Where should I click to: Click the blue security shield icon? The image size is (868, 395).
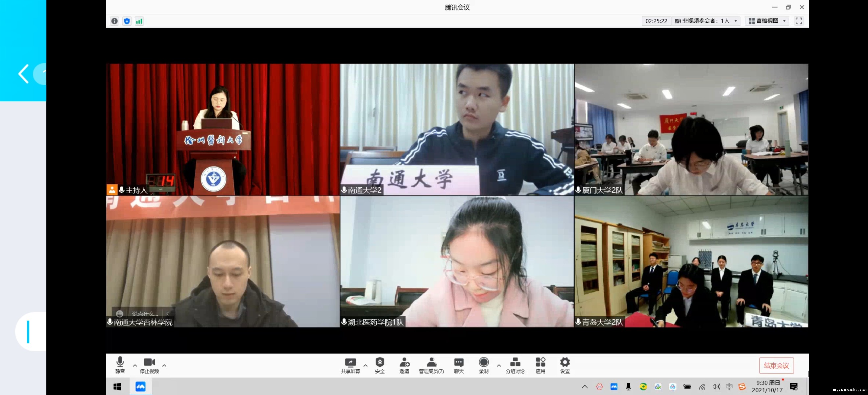coord(127,21)
